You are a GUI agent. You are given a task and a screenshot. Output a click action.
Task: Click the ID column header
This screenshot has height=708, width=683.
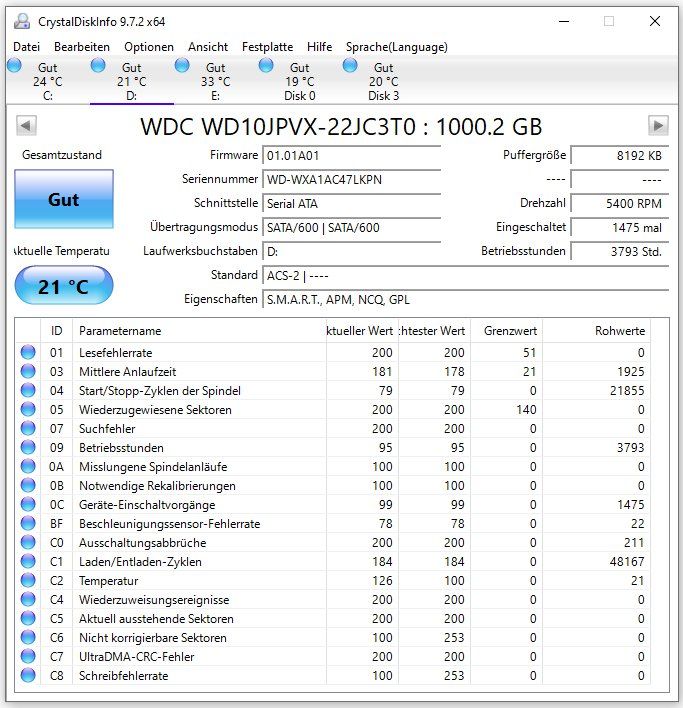coord(56,331)
